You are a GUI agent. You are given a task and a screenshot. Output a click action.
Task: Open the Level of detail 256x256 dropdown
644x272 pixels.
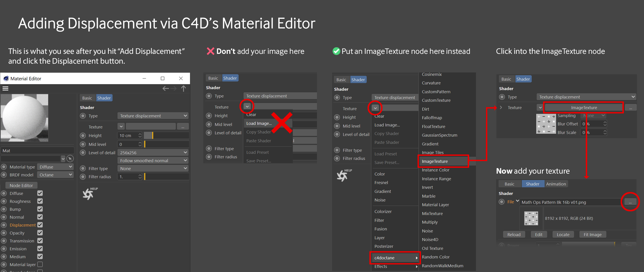point(153,152)
